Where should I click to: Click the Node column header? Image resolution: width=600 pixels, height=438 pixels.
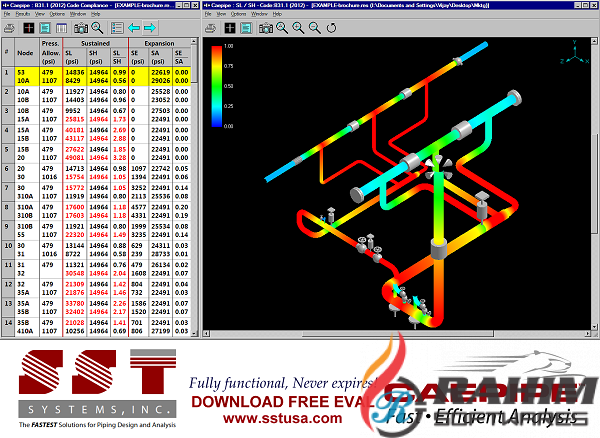coord(25,53)
